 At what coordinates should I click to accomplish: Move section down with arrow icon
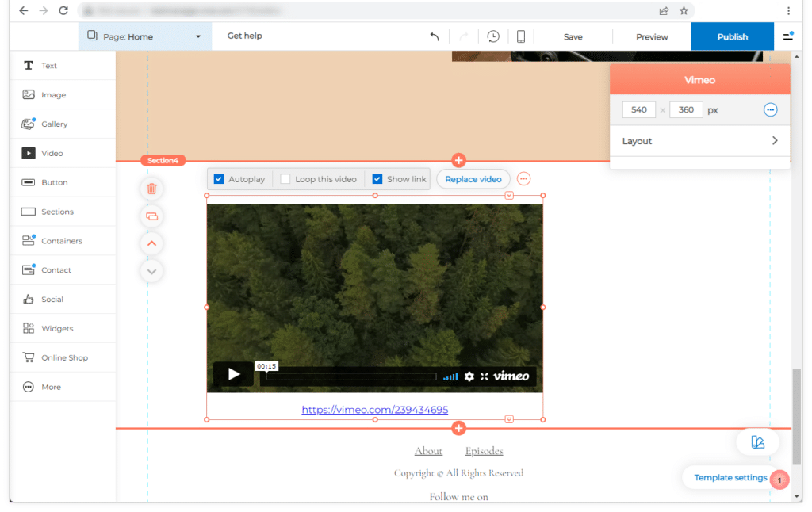151,271
